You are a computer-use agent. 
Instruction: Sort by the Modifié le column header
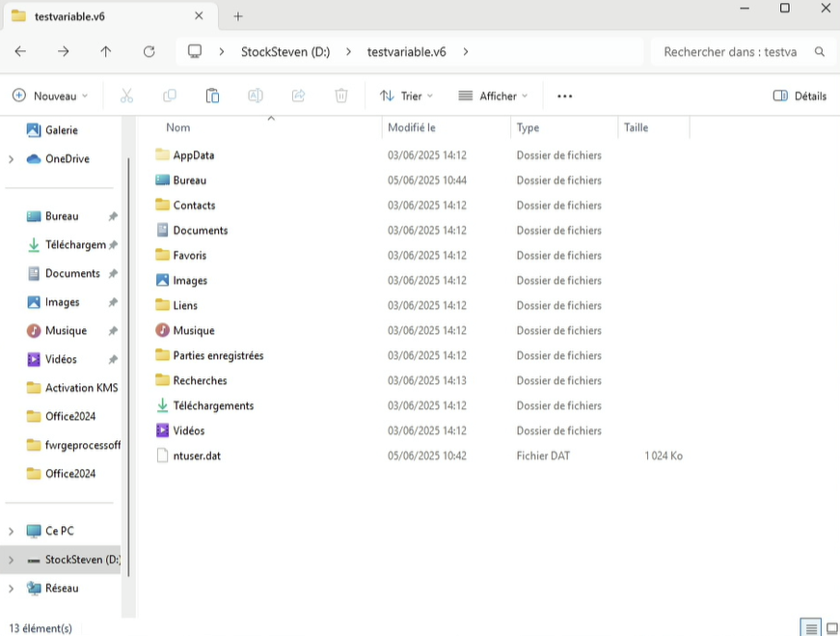[x=412, y=127]
